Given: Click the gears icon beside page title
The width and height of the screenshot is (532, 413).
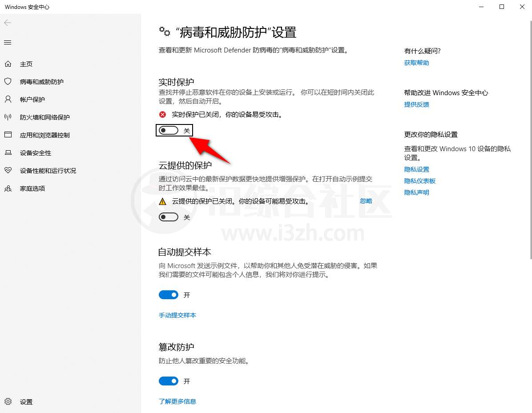Looking at the screenshot, I should tap(165, 32).
